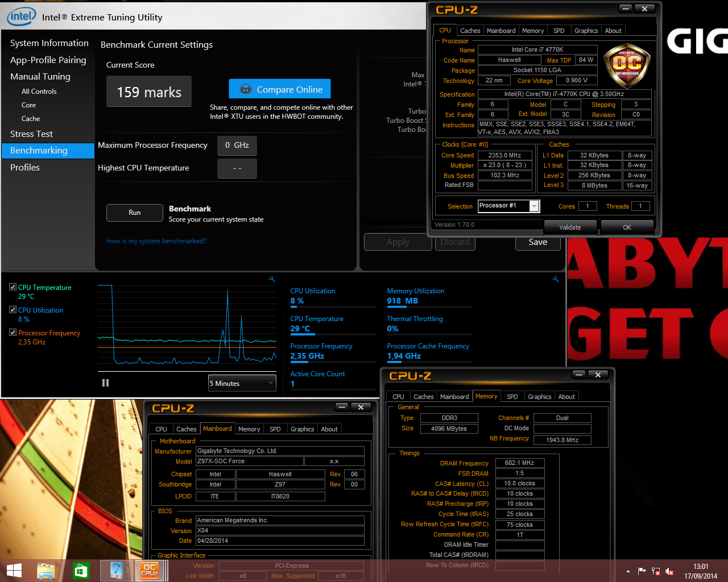This screenshot has width=728, height=582.
Task: Uncheck the CPU Temperature graph checkbox
Action: [x=13, y=287]
